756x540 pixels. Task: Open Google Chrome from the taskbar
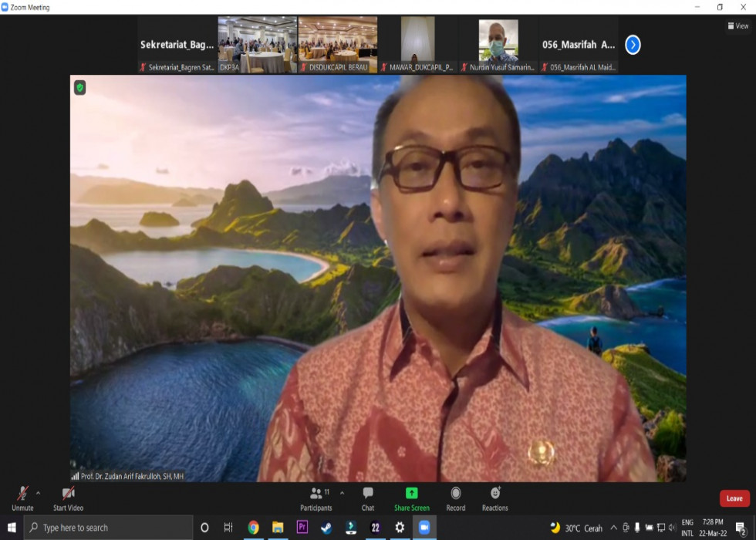(253, 528)
